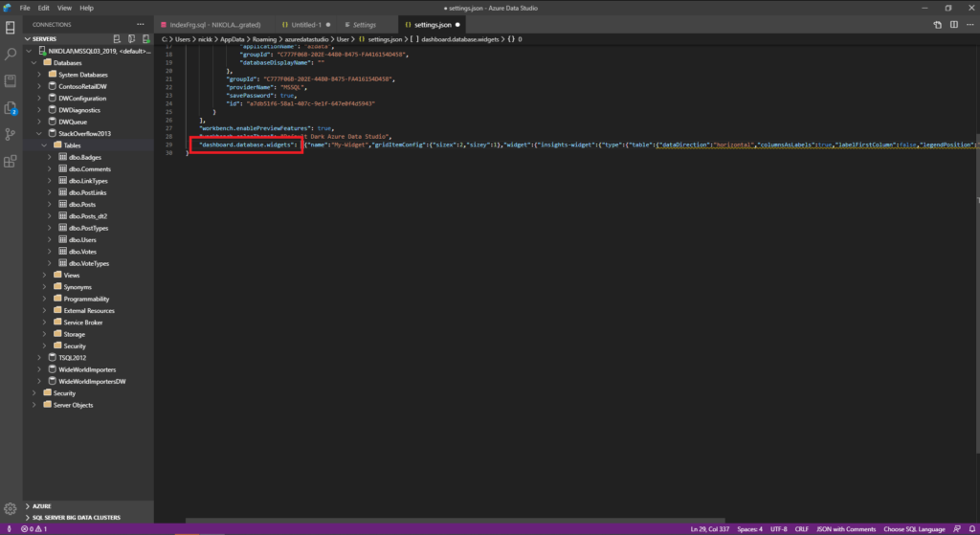Select the dbo.VoteTypes table
The width and height of the screenshot is (980, 535).
[89, 264]
